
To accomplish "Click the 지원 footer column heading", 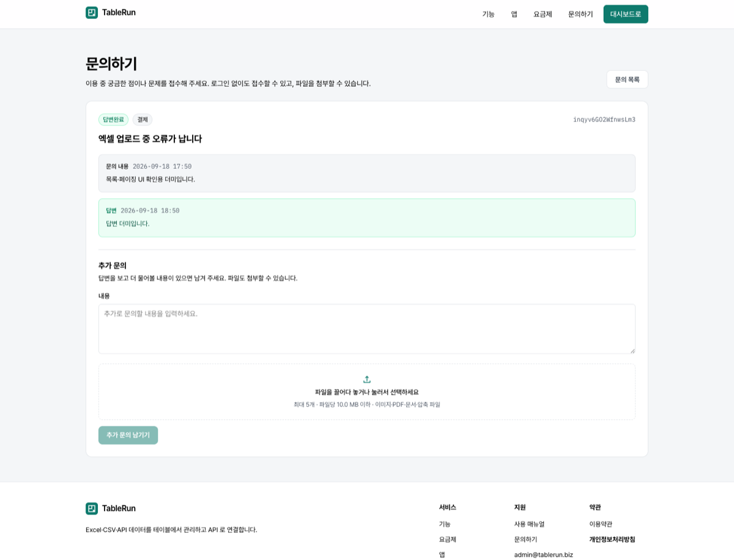I will coord(520,507).
